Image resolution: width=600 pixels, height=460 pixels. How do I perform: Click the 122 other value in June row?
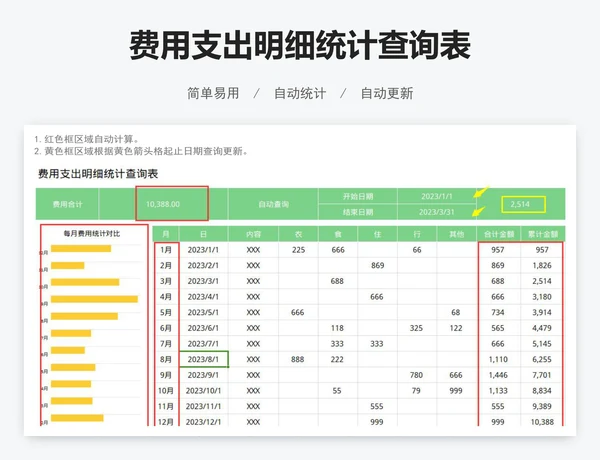click(456, 328)
